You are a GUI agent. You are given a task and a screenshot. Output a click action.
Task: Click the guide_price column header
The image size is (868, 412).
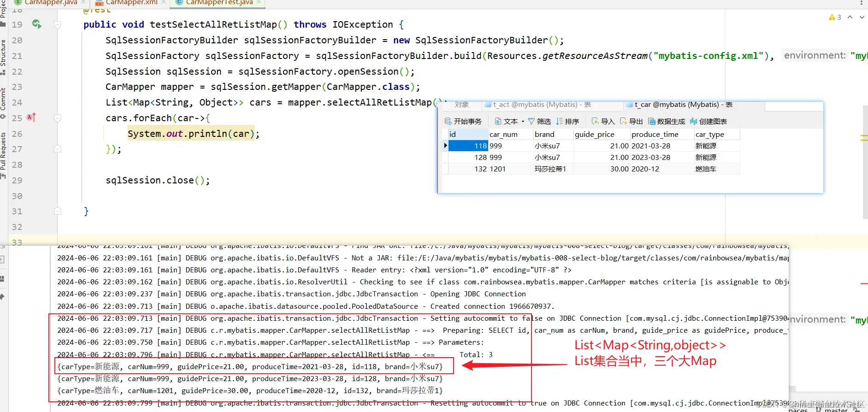pos(602,134)
